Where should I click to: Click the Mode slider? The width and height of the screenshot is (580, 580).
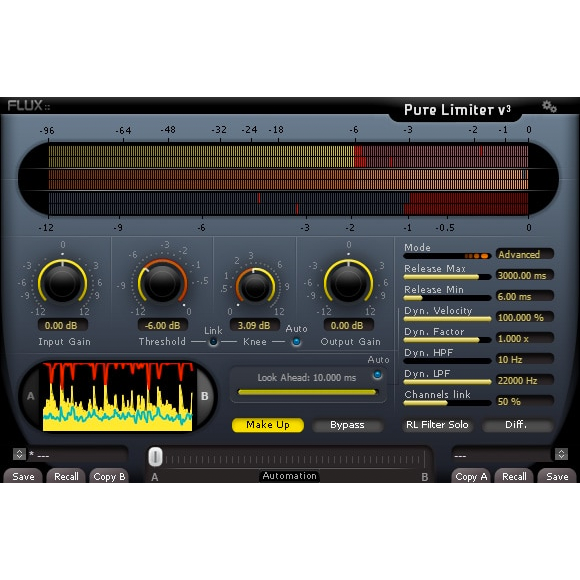click(x=447, y=256)
